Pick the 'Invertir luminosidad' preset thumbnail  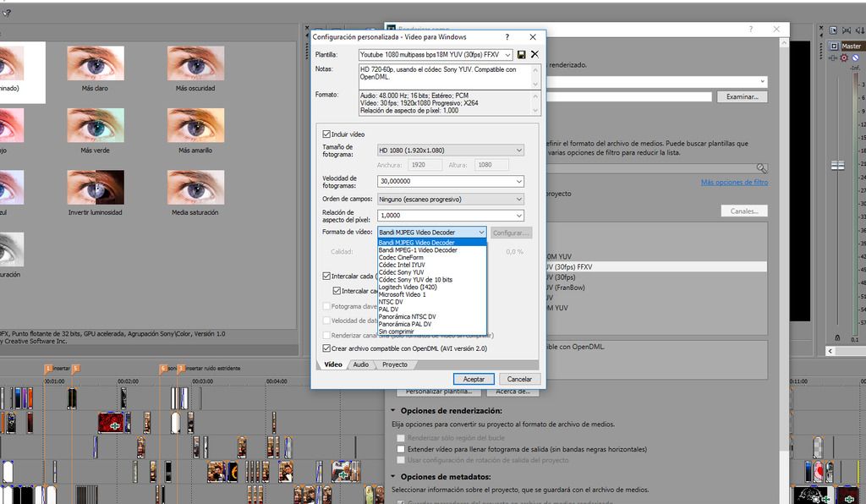95,188
